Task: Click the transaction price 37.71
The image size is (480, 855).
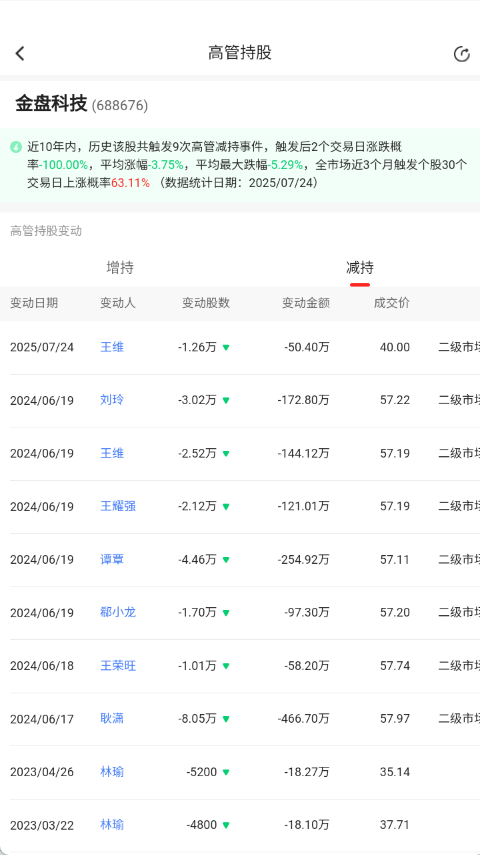Action: (395, 825)
